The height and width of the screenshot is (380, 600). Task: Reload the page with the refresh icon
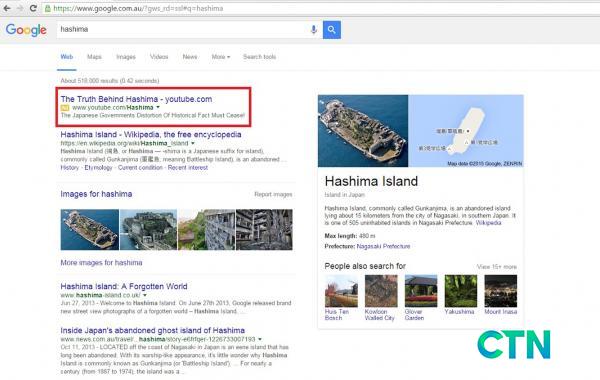[33, 8]
